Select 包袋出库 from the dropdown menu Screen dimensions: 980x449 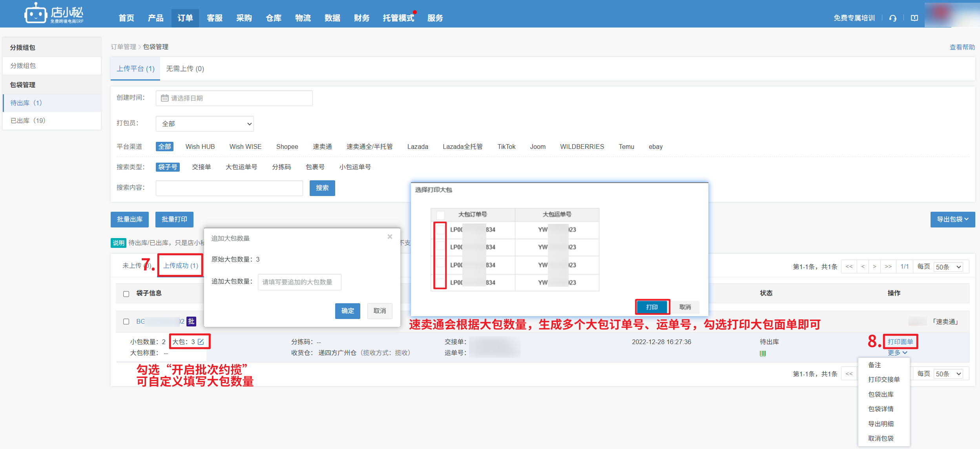881,394
